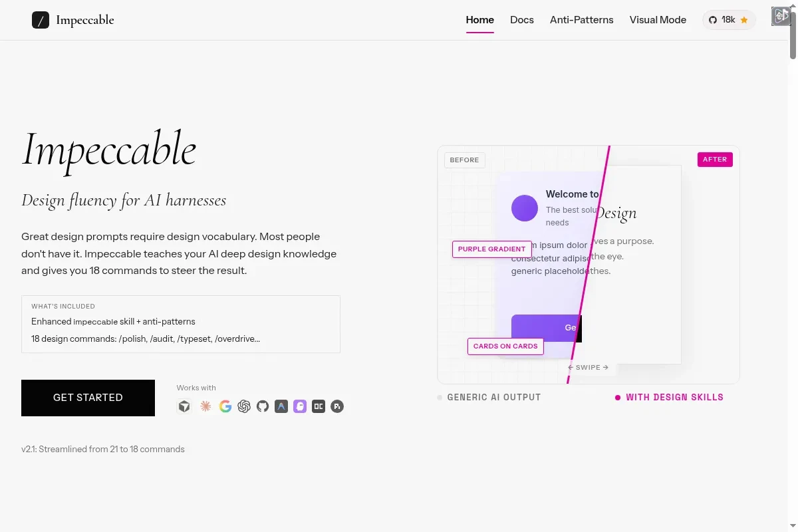Open the GitHub 18k stars badge
Image resolution: width=798 pixels, height=532 pixels.
point(729,20)
